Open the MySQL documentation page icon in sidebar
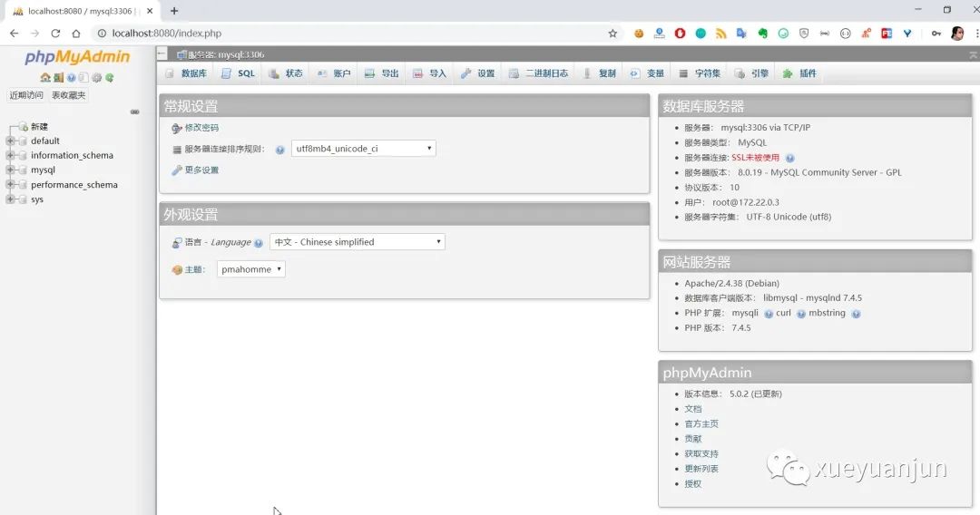The height and width of the screenshot is (515, 980). pos(83,78)
